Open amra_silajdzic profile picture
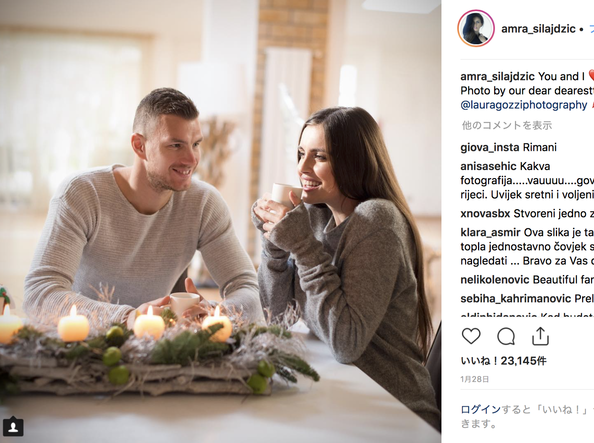 coord(476,28)
